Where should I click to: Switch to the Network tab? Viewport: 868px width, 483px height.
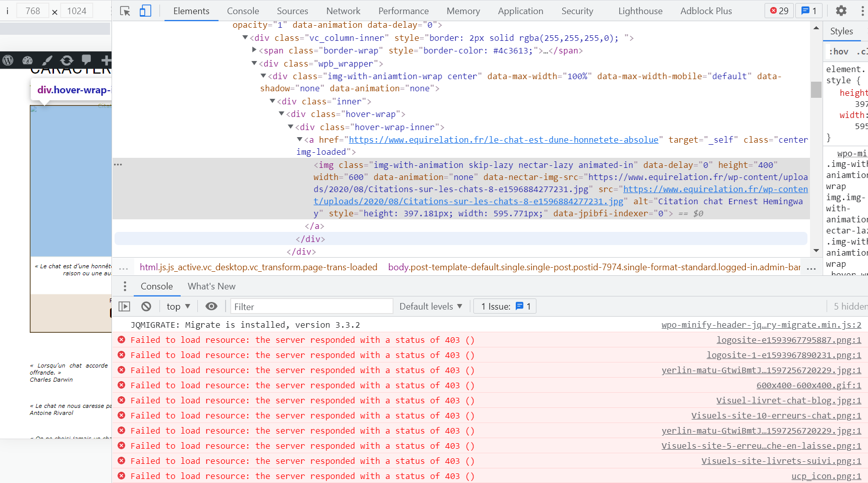coord(343,11)
